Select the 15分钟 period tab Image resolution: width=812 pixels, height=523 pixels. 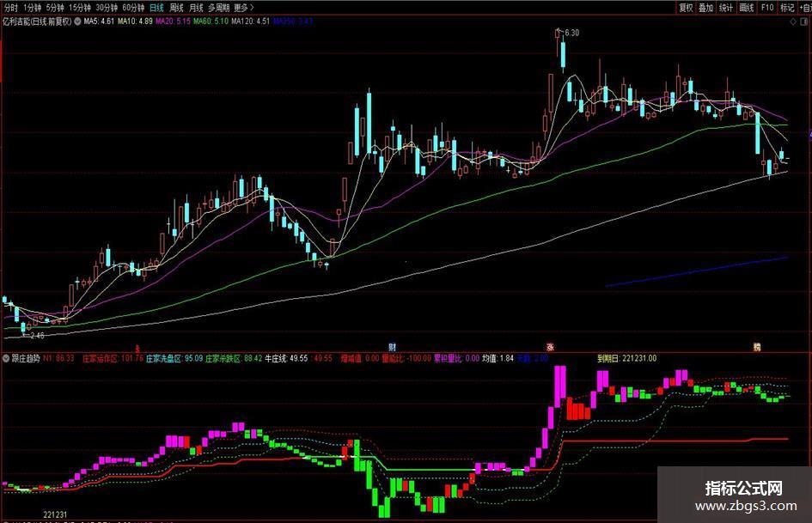pos(80,7)
